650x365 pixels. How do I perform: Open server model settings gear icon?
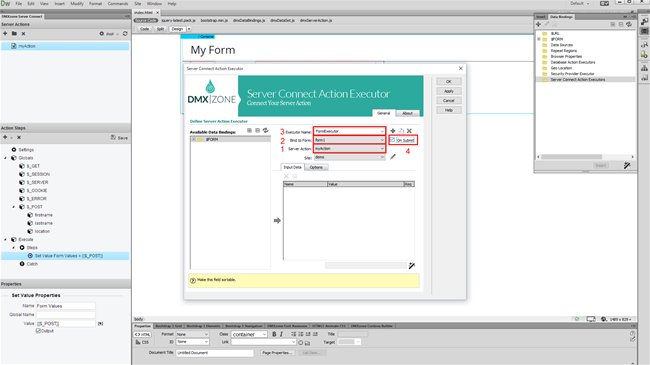coord(102,34)
